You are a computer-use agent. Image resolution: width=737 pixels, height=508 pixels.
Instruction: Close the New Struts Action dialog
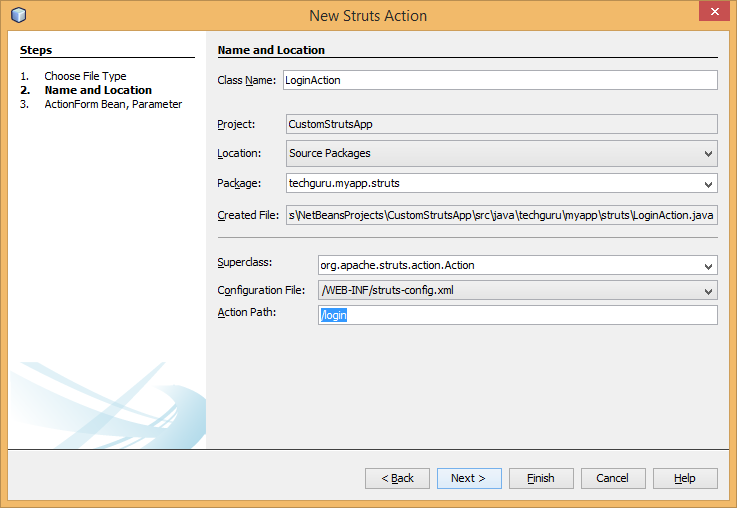714,12
